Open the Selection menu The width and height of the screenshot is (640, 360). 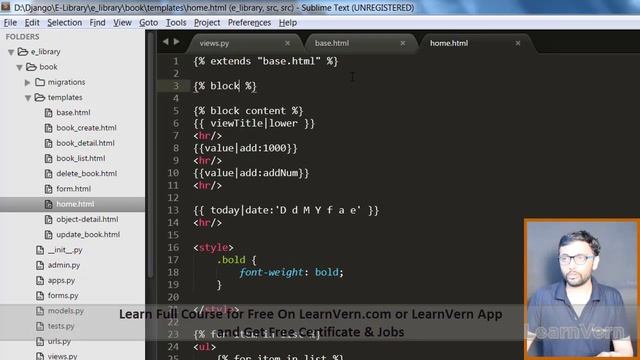click(x=64, y=22)
